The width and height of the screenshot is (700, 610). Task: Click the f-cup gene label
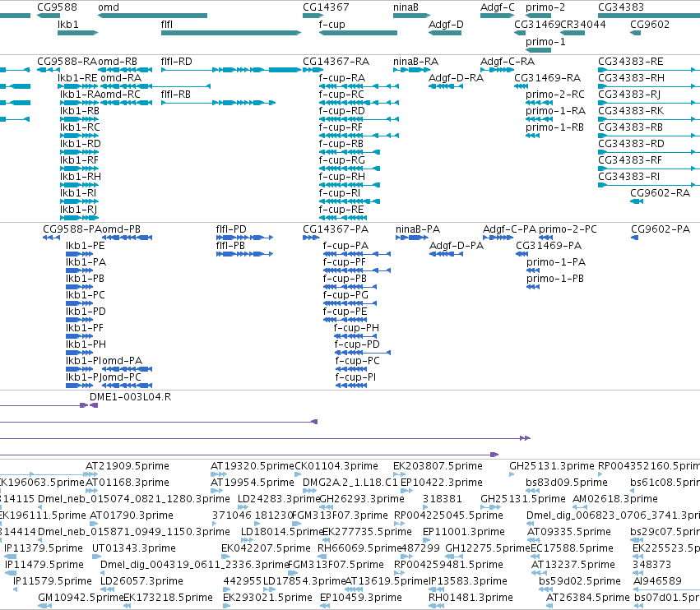[x=331, y=25]
